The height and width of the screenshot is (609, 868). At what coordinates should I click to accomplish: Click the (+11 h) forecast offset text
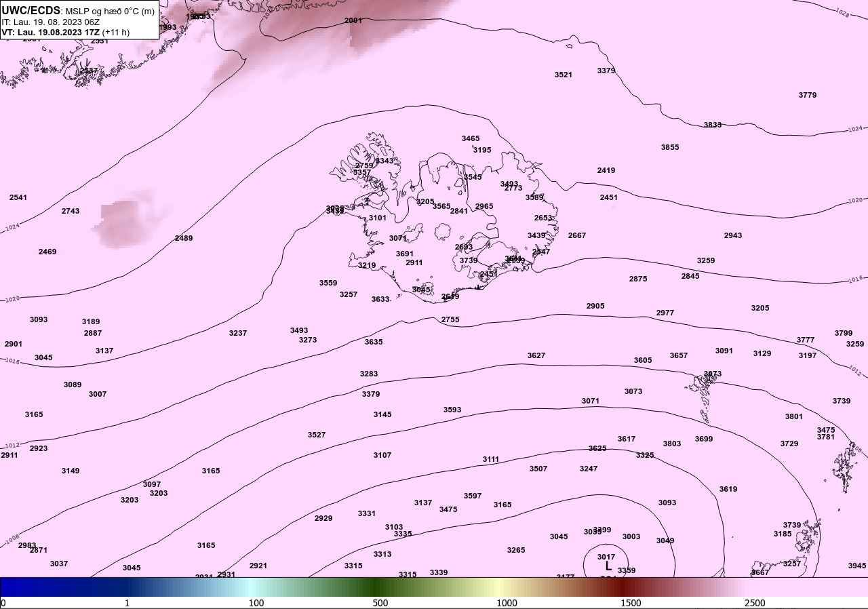coord(116,32)
